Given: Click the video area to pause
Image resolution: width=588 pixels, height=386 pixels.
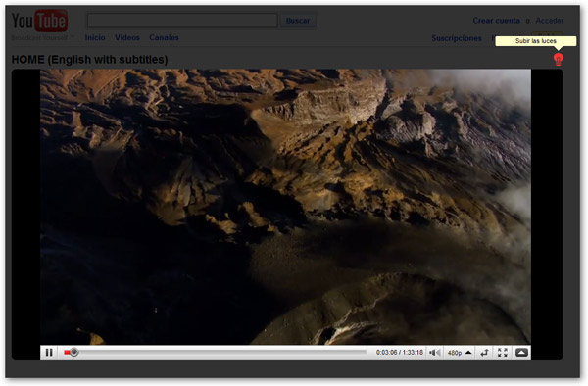Looking at the screenshot, I should point(285,207).
